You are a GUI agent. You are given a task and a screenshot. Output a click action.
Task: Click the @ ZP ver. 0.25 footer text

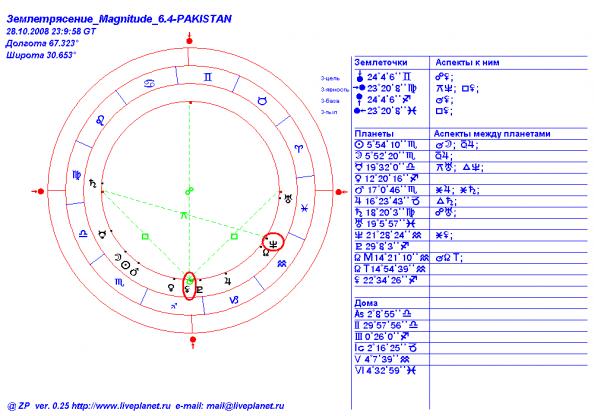[x=38, y=406]
